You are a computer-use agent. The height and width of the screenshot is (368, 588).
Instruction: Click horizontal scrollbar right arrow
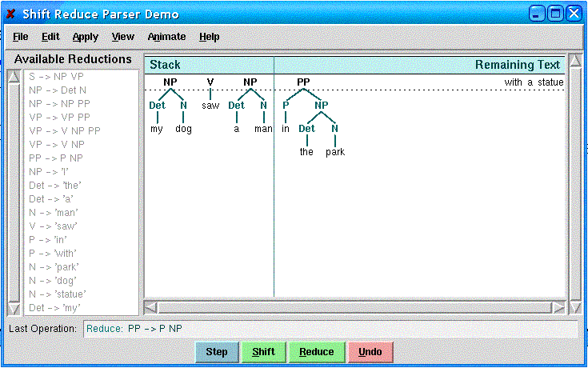[558, 308]
